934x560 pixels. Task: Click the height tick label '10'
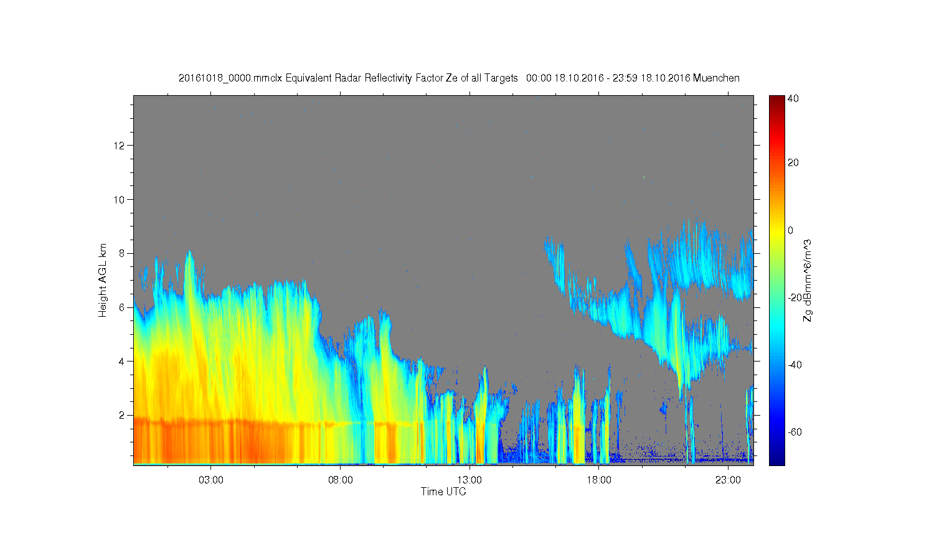point(121,200)
